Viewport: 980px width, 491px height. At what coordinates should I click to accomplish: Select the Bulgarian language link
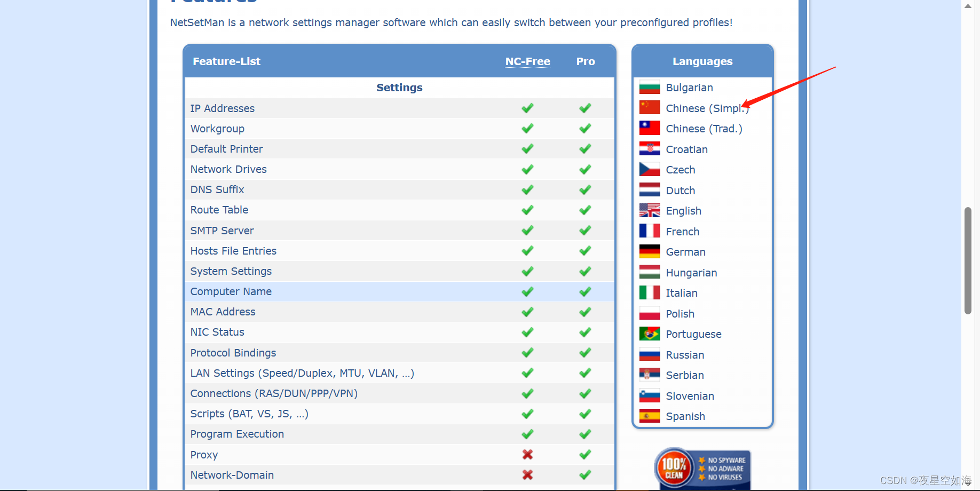[689, 88]
